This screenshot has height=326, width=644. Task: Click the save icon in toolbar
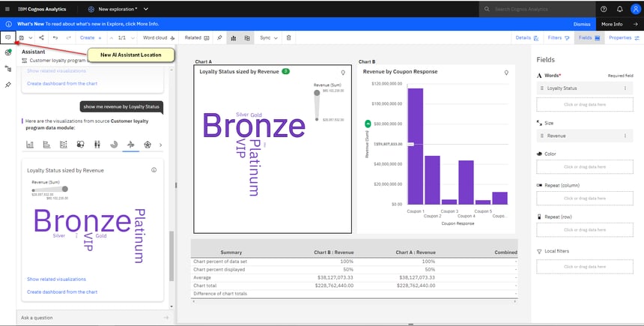coord(22,37)
